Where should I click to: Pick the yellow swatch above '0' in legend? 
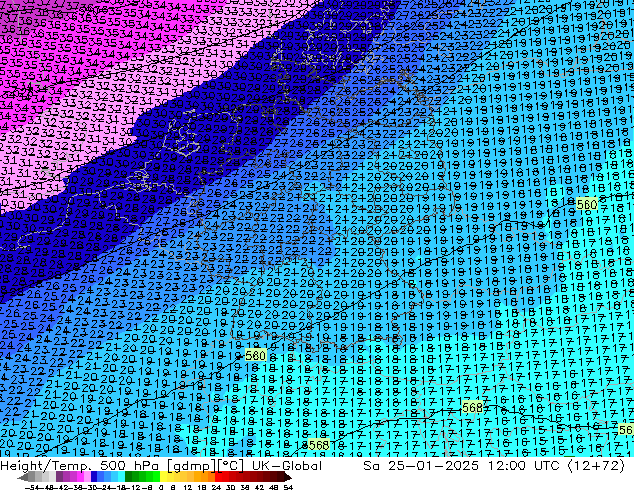163,477
